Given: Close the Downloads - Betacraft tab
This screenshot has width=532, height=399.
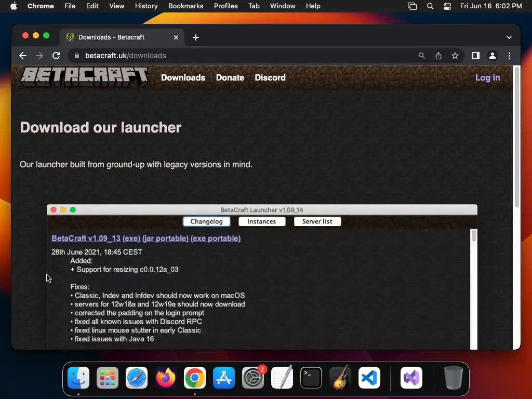Looking at the screenshot, I should 176,37.
